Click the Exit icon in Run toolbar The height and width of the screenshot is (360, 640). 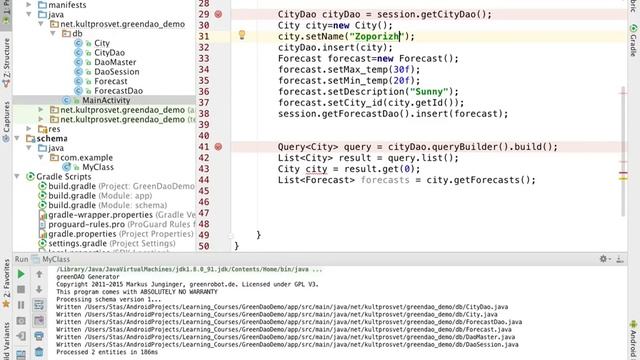[x=21, y=336]
